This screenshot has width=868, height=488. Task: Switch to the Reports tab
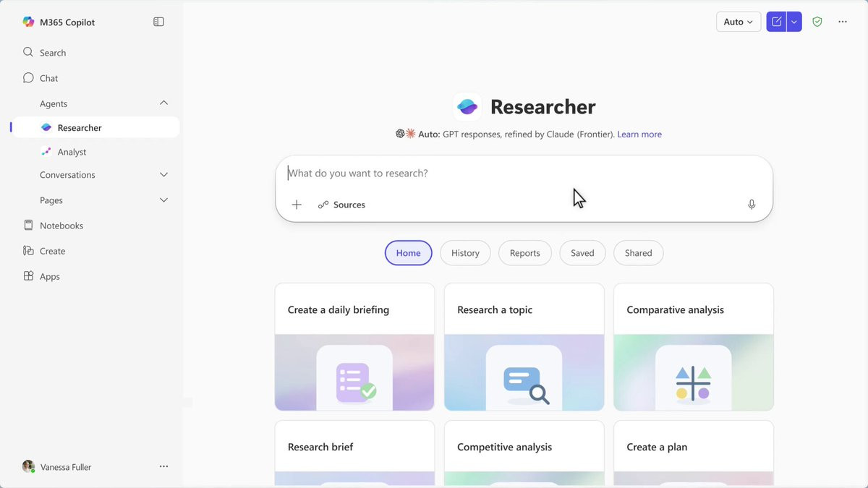pyautogui.click(x=524, y=253)
